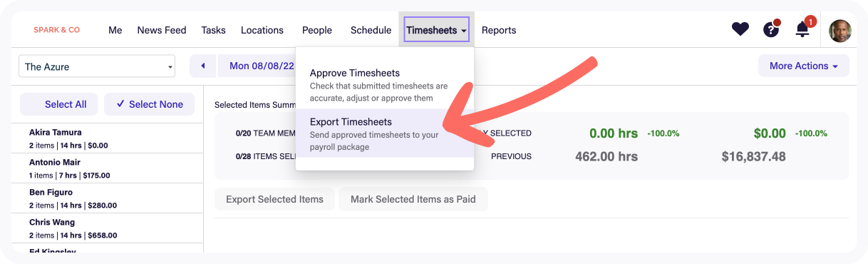The height and width of the screenshot is (264, 868).
Task: Open The Azure location selector
Action: click(97, 66)
